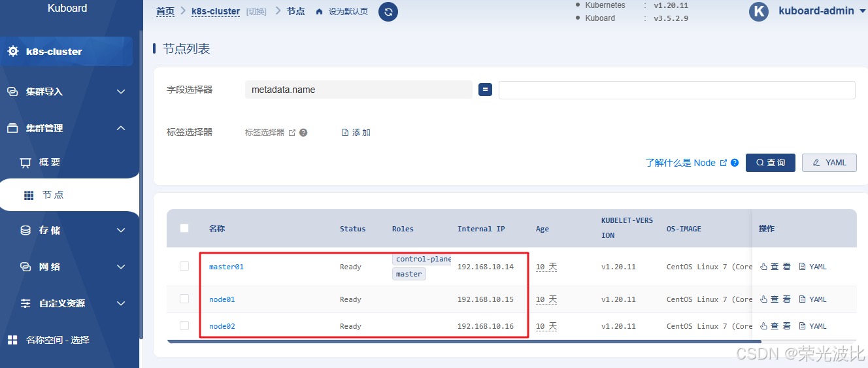This screenshot has width=868, height=368.
Task: Click the 集群管理 sidebar icon
Action: pos(12,128)
